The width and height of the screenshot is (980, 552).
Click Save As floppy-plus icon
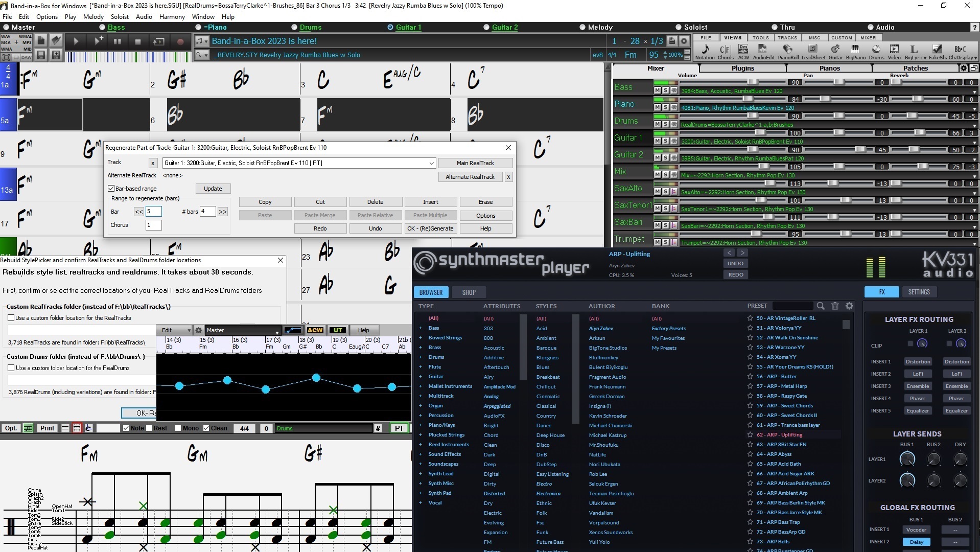pyautogui.click(x=56, y=55)
